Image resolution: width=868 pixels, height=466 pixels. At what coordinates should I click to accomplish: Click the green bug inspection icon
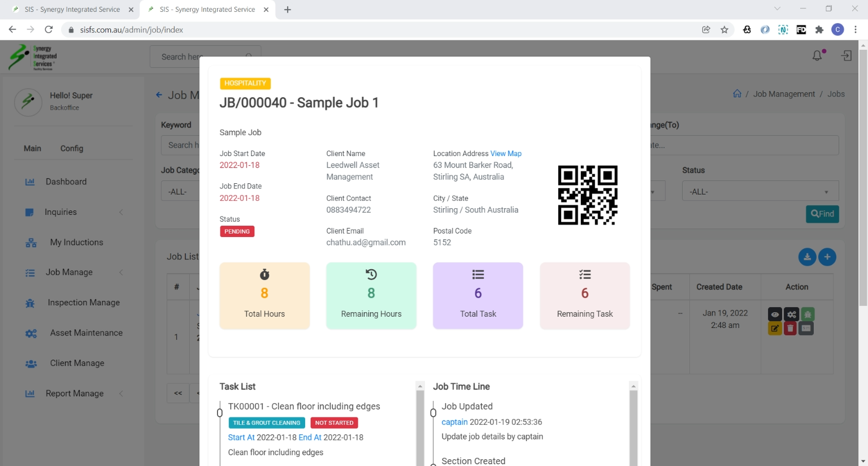point(808,314)
